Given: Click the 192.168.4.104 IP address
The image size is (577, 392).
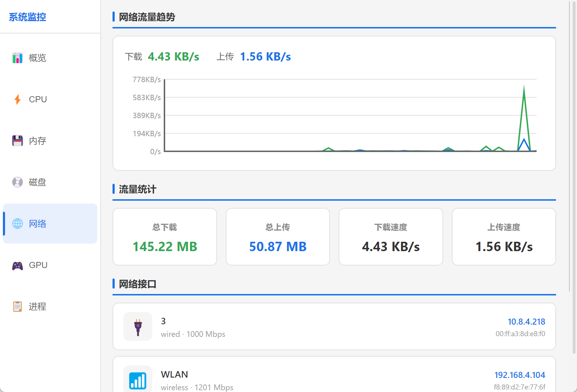Looking at the screenshot, I should tap(519, 375).
